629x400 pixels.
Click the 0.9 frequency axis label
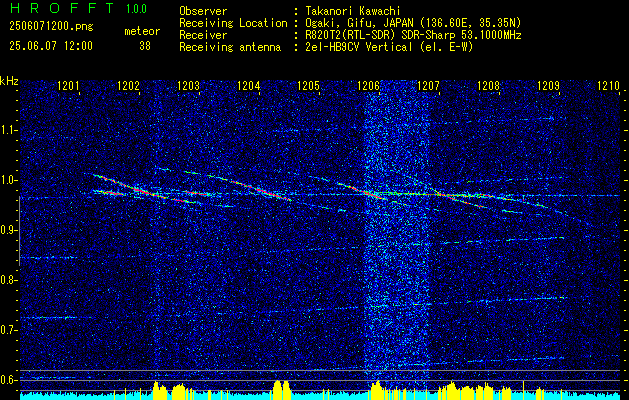(x=8, y=230)
